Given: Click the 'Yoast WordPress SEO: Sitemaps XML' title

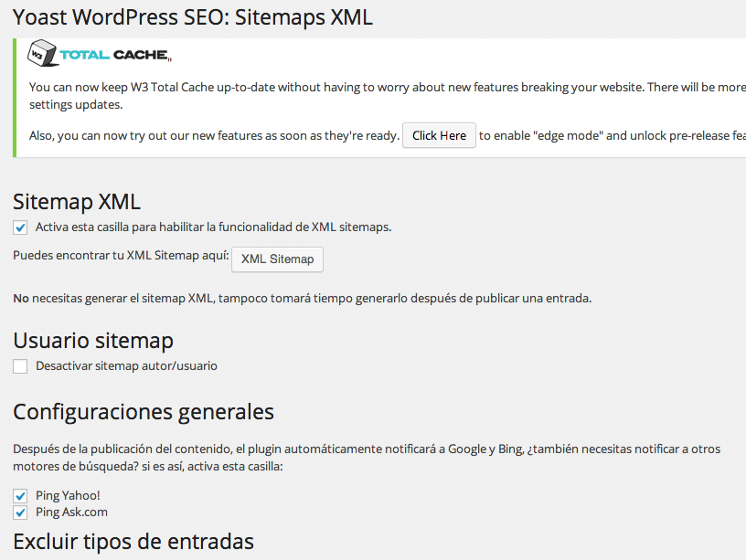Looking at the screenshot, I should (x=193, y=17).
